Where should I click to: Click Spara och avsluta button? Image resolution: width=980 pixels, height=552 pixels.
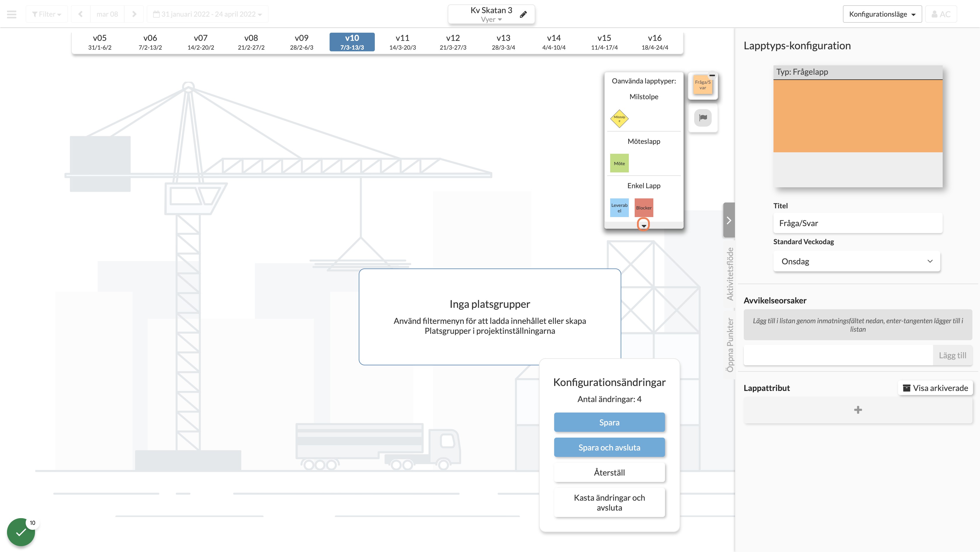click(x=609, y=447)
